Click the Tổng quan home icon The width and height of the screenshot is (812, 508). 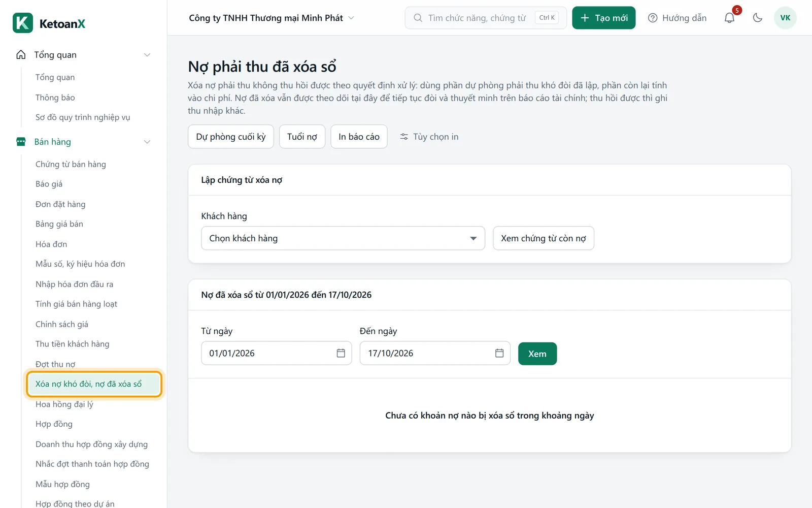(21, 54)
